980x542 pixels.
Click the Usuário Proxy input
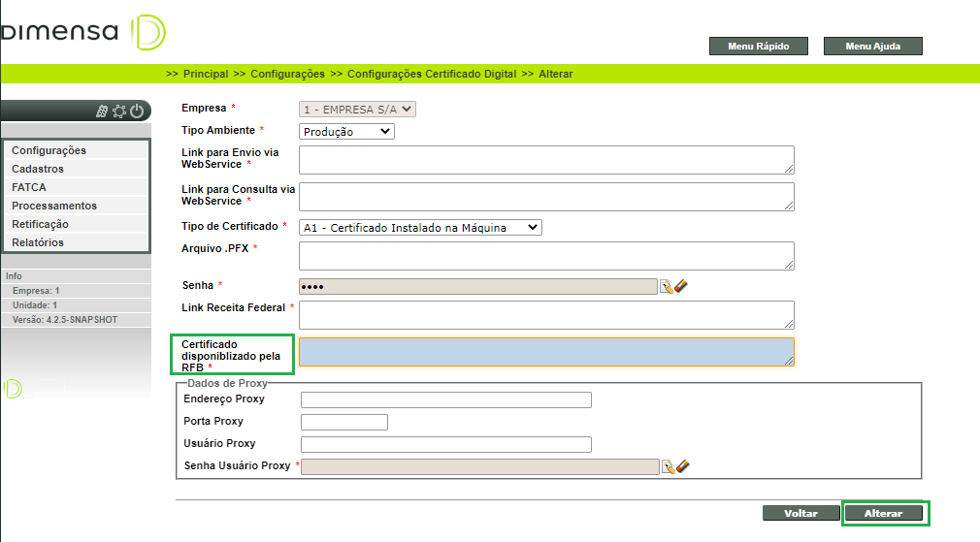pos(446,445)
